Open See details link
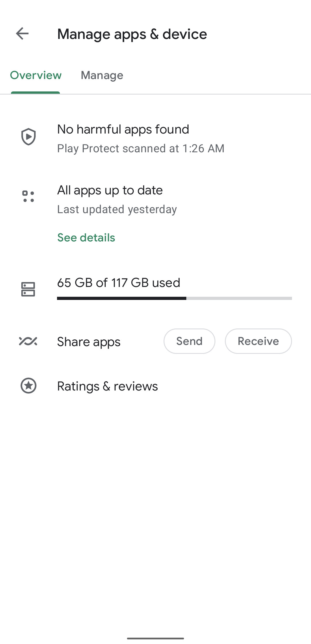The height and width of the screenshot is (644, 311). click(86, 238)
